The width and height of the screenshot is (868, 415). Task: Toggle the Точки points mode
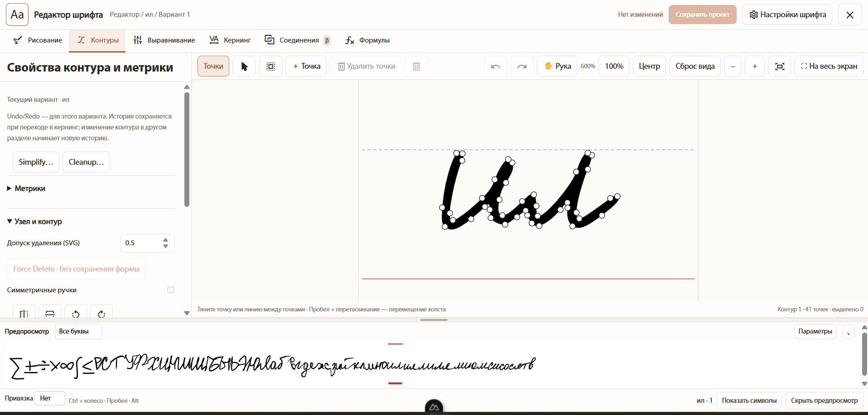[213, 67]
